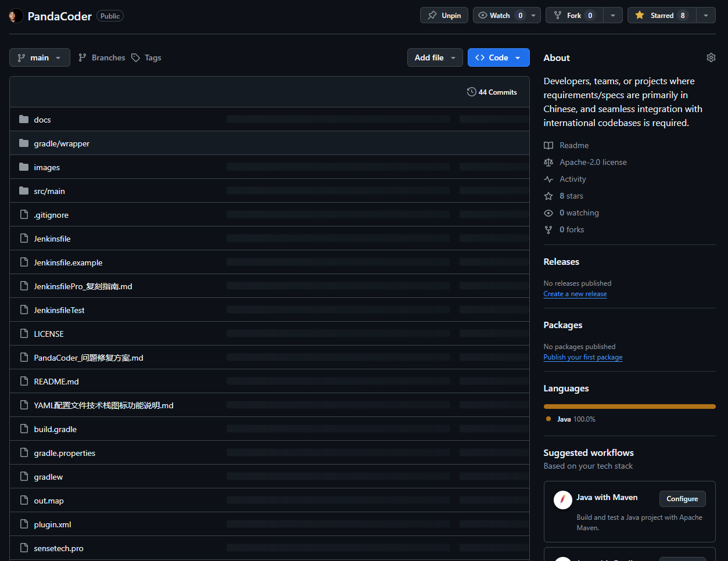
Task: Click the license scale icon
Action: point(548,162)
